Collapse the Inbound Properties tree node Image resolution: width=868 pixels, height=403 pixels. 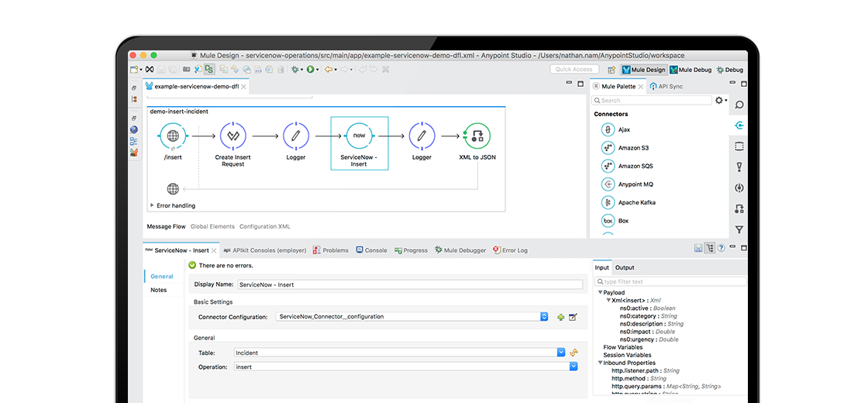click(600, 363)
